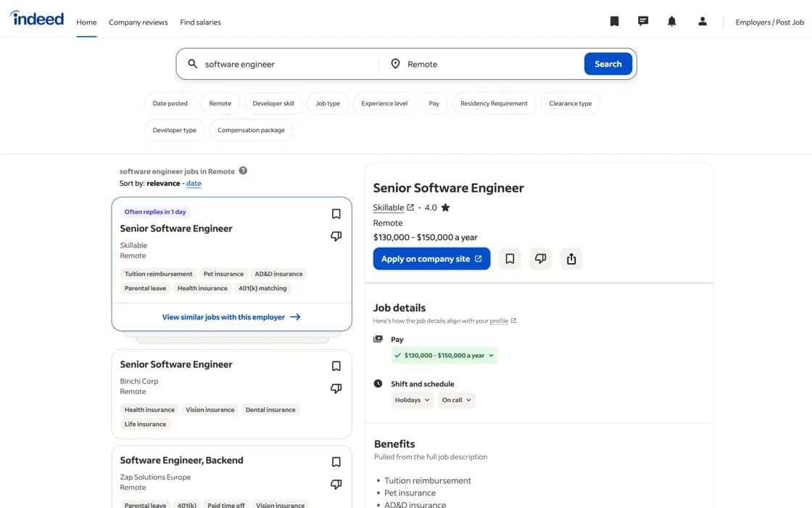Click Life insurance tag on Binchi card
This screenshot has width=812, height=508.
click(x=145, y=424)
